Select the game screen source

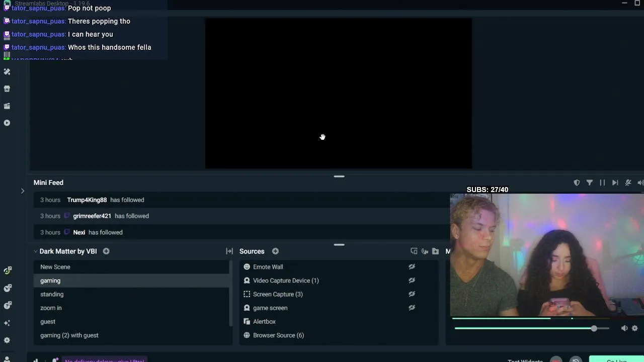338,308
